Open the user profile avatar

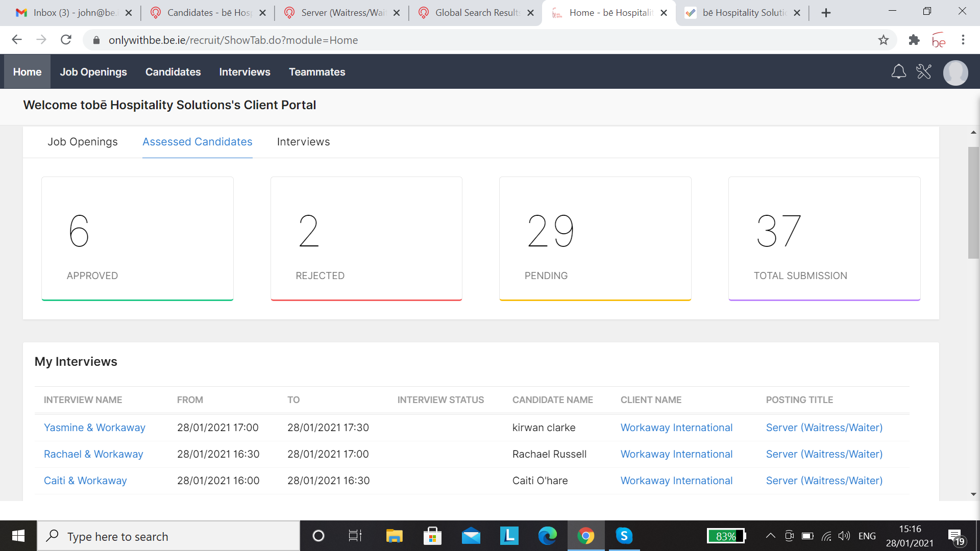click(x=955, y=72)
